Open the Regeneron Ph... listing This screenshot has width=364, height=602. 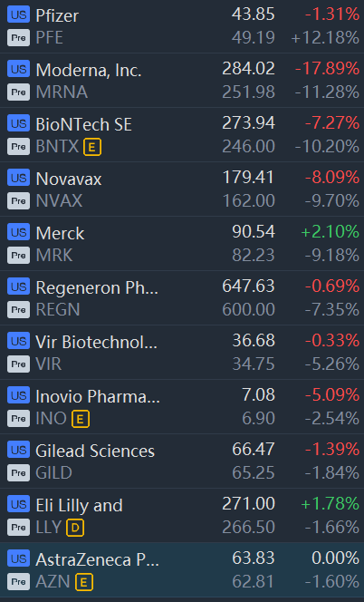(x=182, y=298)
